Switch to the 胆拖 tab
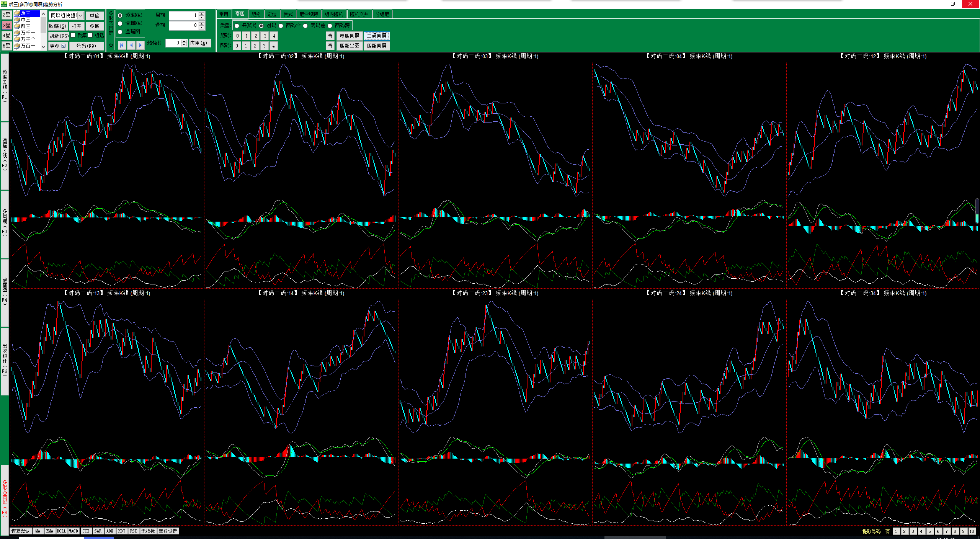Image resolution: width=980 pixels, height=539 pixels. pyautogui.click(x=256, y=14)
